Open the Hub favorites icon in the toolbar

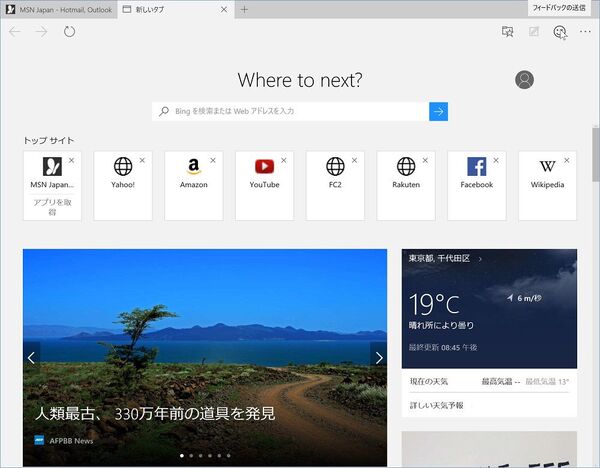507,32
